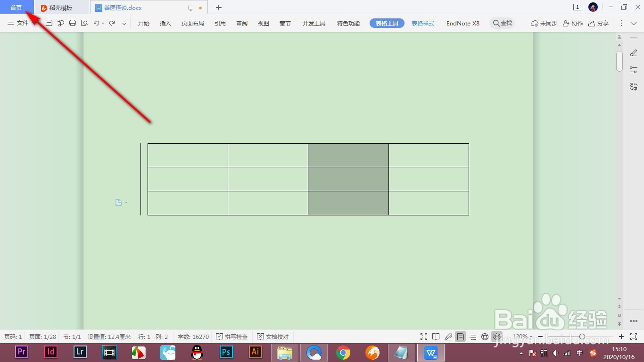Show hidden system tray icons arrow
644x362 pixels.
[x=521, y=353]
